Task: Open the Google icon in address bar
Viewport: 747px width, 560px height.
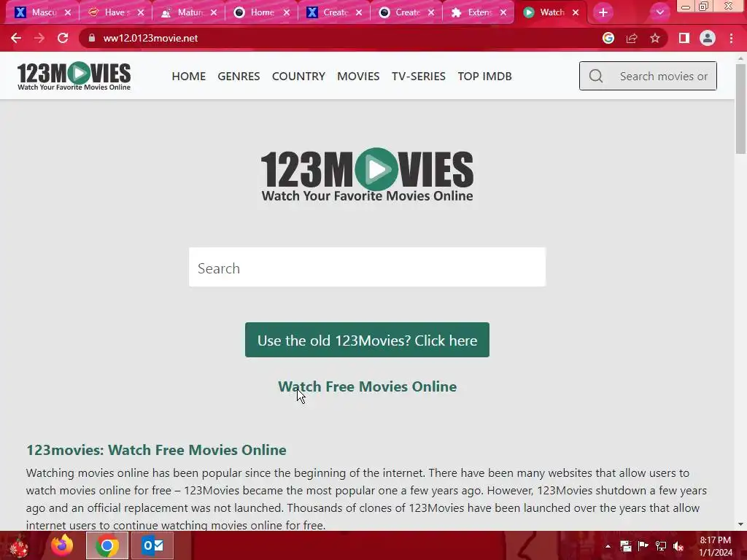Action: tap(608, 38)
